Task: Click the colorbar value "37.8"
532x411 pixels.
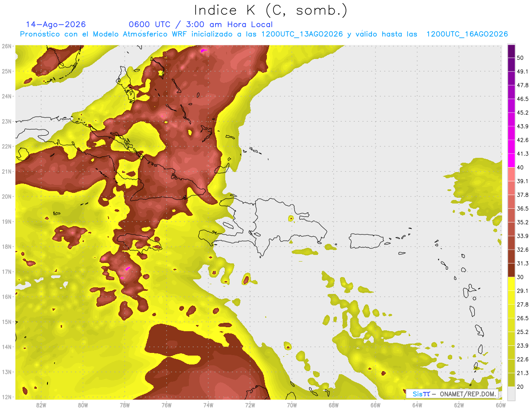Action: 523,195
